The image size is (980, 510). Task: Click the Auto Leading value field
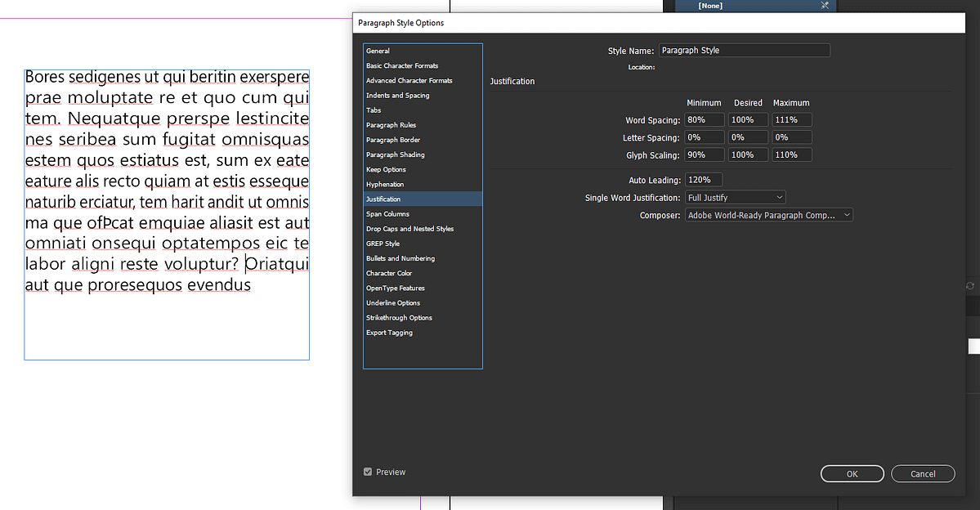coord(704,180)
